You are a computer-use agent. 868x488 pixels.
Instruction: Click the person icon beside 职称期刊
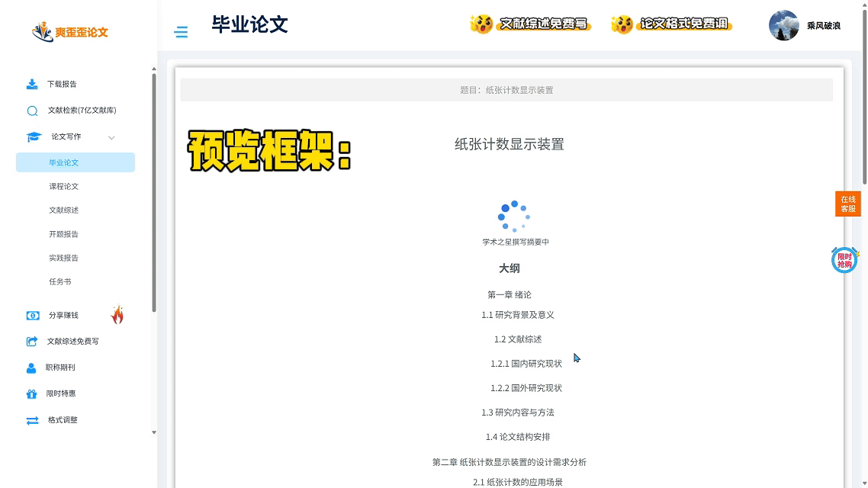31,368
